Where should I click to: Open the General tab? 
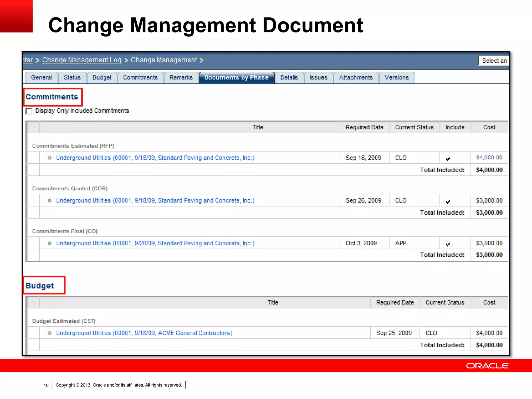coord(42,78)
